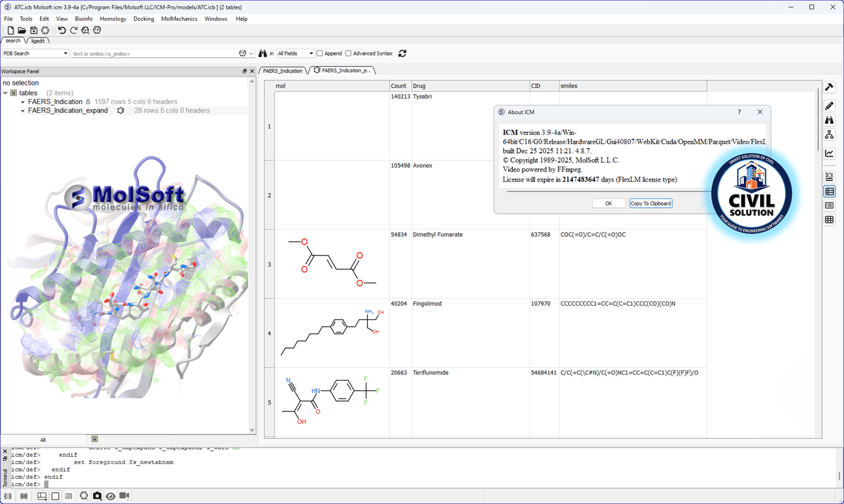
Task: Select the FAERS_Indication_e.. table tab
Action: tap(342, 71)
